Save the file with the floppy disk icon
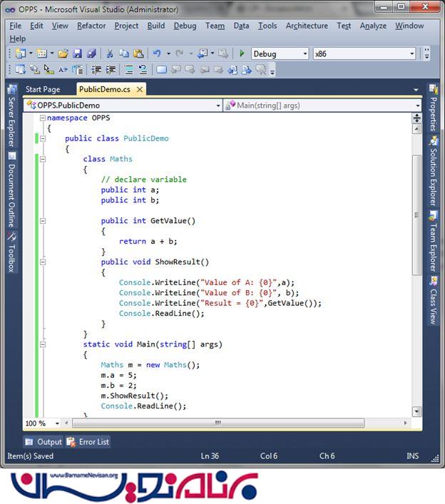This screenshot has height=504, width=445. [x=77, y=53]
